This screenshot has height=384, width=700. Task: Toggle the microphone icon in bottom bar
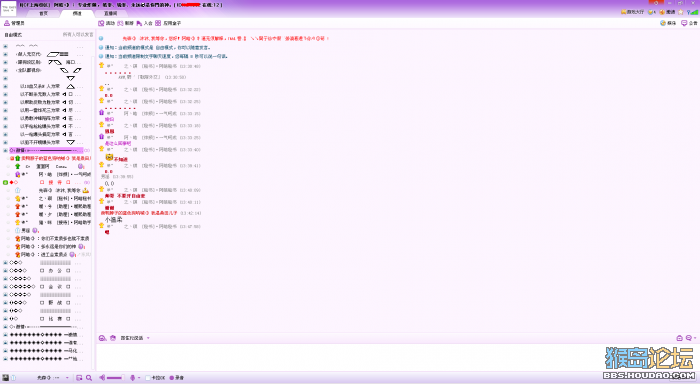click(132, 378)
